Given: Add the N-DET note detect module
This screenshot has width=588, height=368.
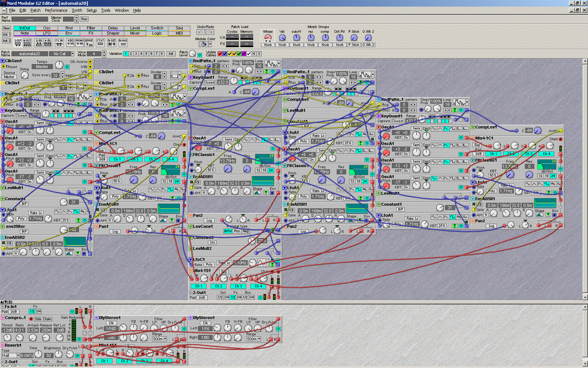Looking at the screenshot, I should [x=112, y=43].
